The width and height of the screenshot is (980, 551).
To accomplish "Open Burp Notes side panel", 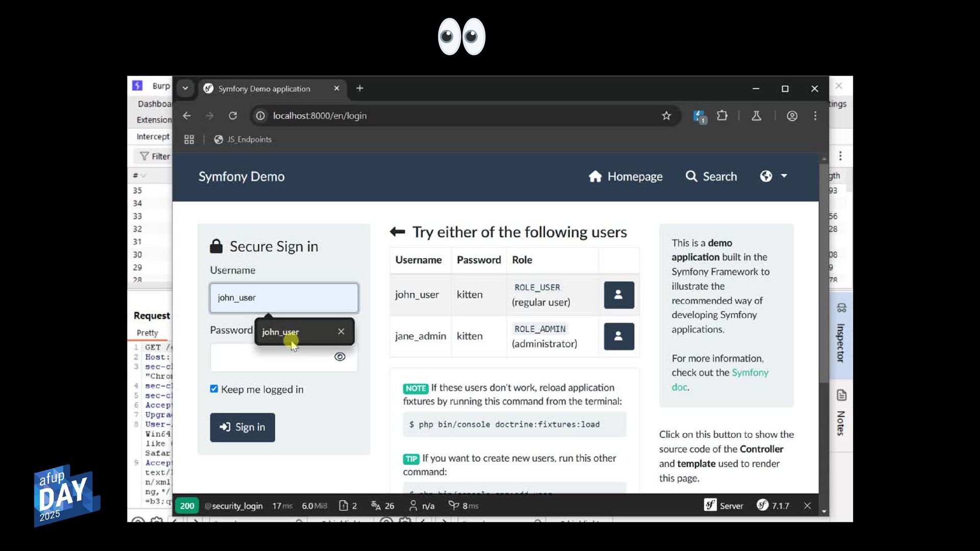I will [841, 414].
